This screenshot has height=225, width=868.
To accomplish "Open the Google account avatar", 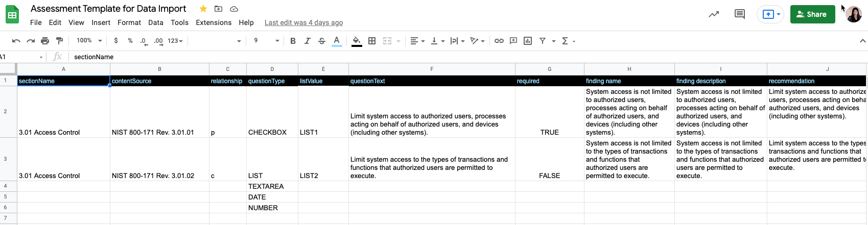I will pos(854,14).
